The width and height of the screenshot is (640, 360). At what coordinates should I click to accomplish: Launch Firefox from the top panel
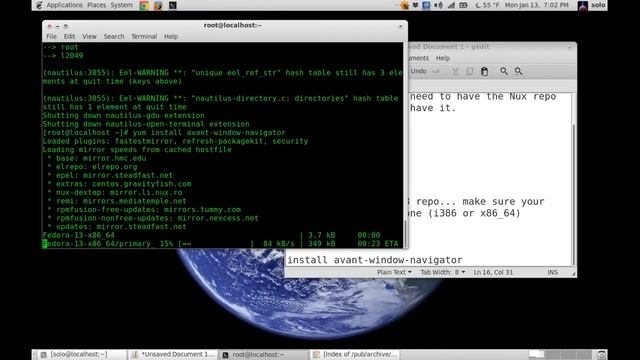158,5
